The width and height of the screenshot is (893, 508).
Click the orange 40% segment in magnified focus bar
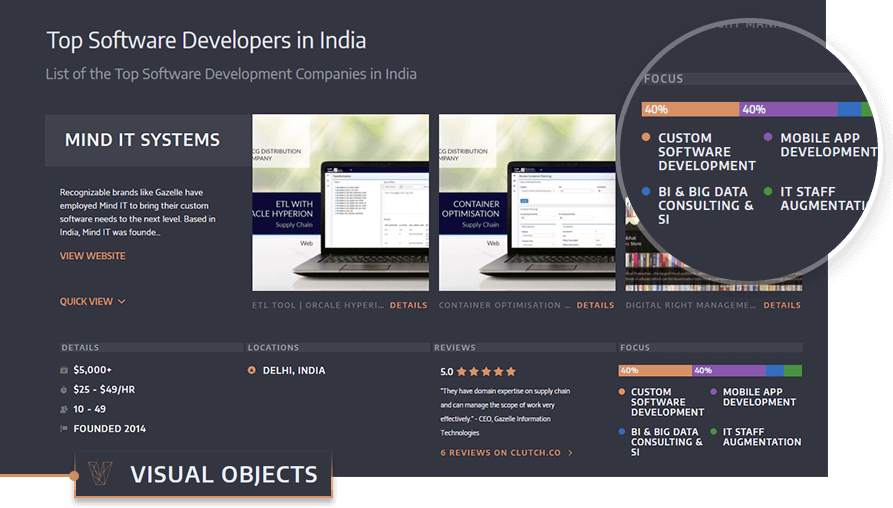(690, 109)
